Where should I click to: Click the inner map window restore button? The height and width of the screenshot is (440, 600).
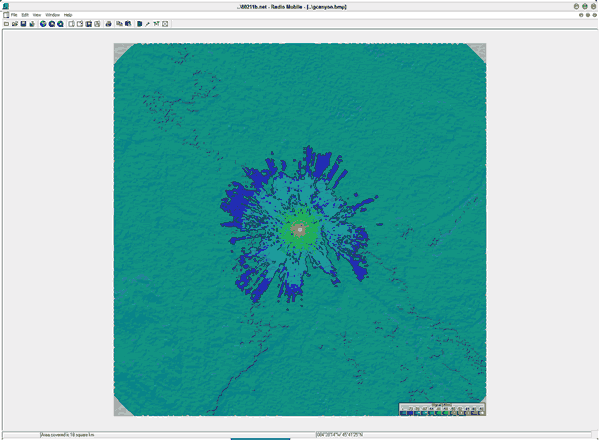coord(587,15)
